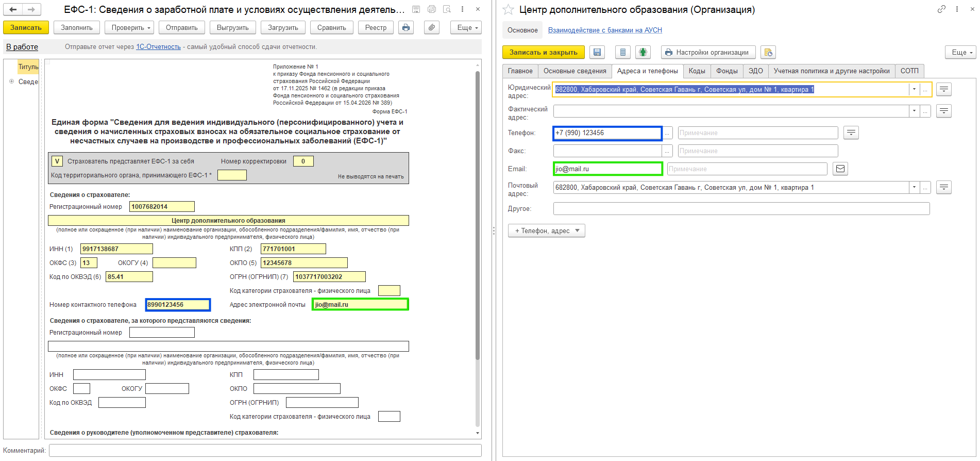
Task: Select the Основное section
Action: pyautogui.click(x=522, y=30)
